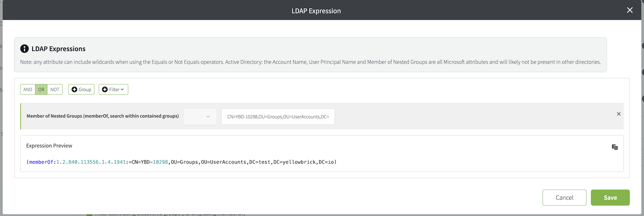The width and height of the screenshot is (644, 216).
Task: Click the LDAP Expression dialog title
Action: tap(316, 11)
